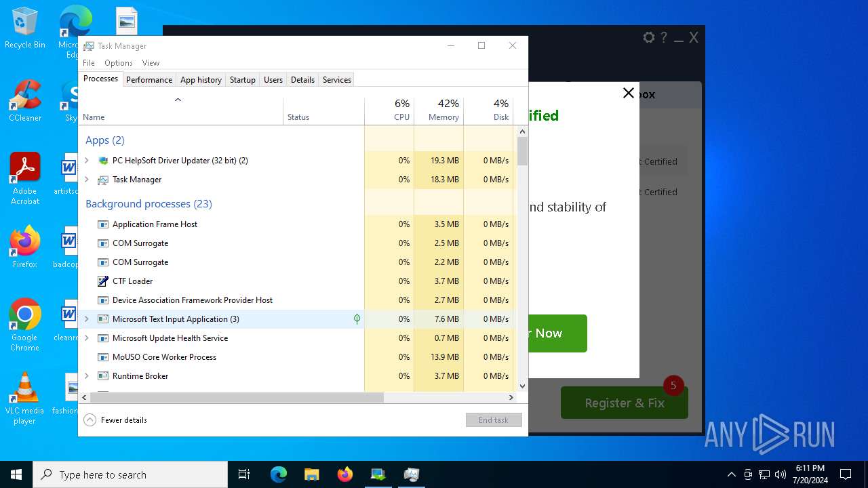Open Driver Updater help question mark

pyautogui.click(x=664, y=38)
